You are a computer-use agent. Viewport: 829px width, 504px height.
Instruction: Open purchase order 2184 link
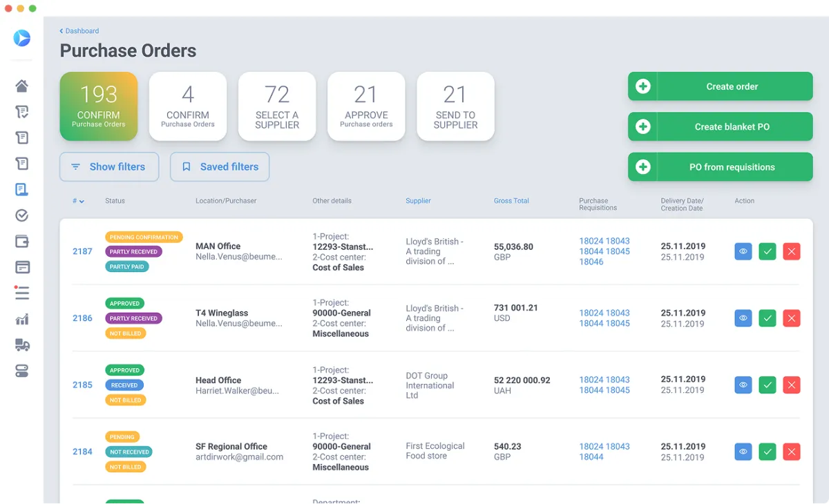(82, 452)
